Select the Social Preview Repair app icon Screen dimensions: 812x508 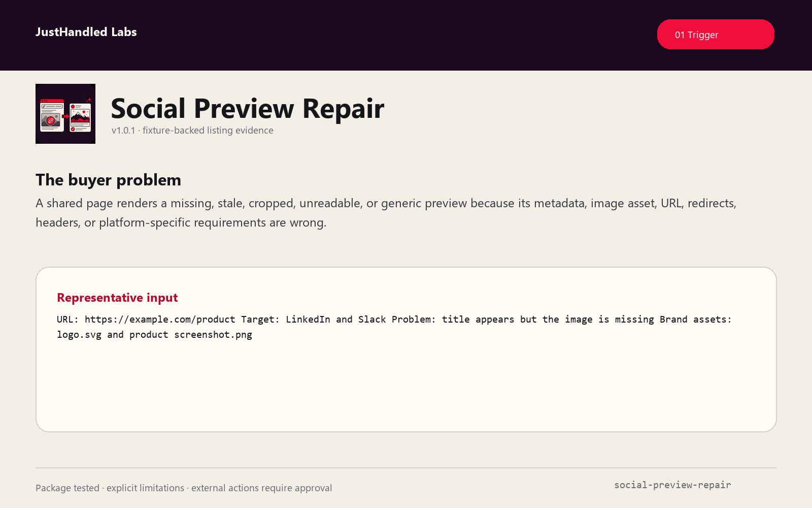pos(65,114)
